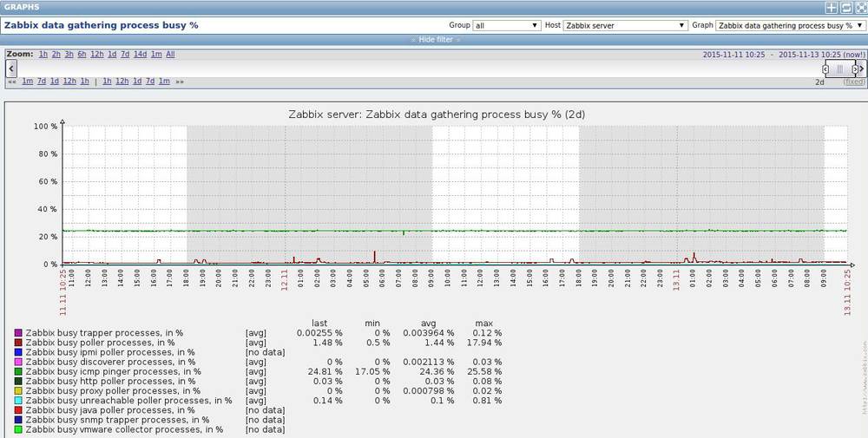Click the green icmp pinger legend swatch
Viewport: 868px width, 438px height.
tap(18, 371)
